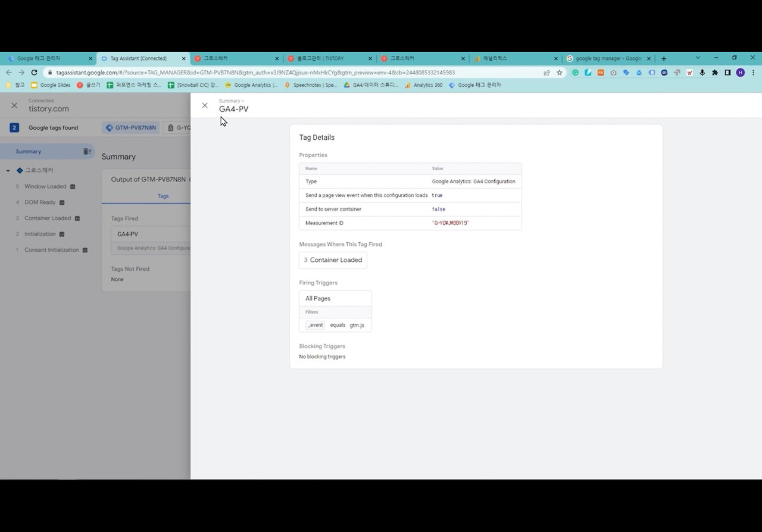The image size is (762, 532).
Task: Open the GA4/데이터 스튜디오 bookmark
Action: click(x=371, y=85)
